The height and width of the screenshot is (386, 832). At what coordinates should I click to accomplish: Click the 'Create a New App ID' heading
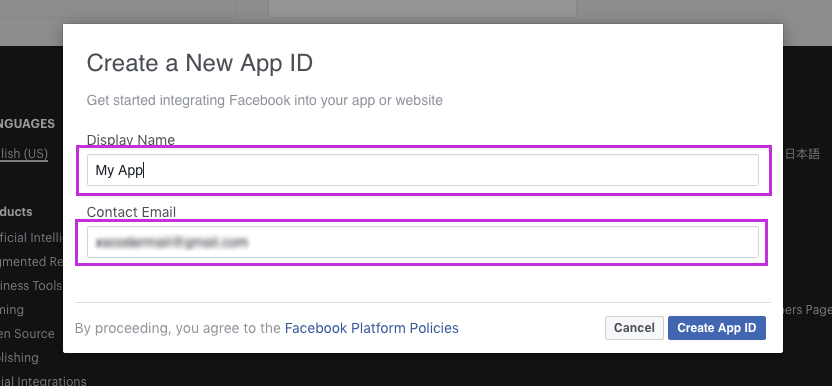pyautogui.click(x=200, y=63)
